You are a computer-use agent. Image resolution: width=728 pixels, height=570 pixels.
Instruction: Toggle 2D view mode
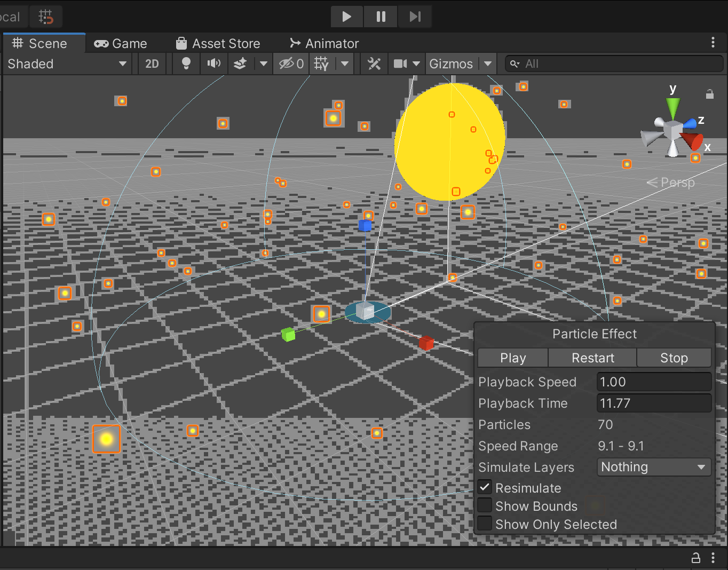pos(152,64)
